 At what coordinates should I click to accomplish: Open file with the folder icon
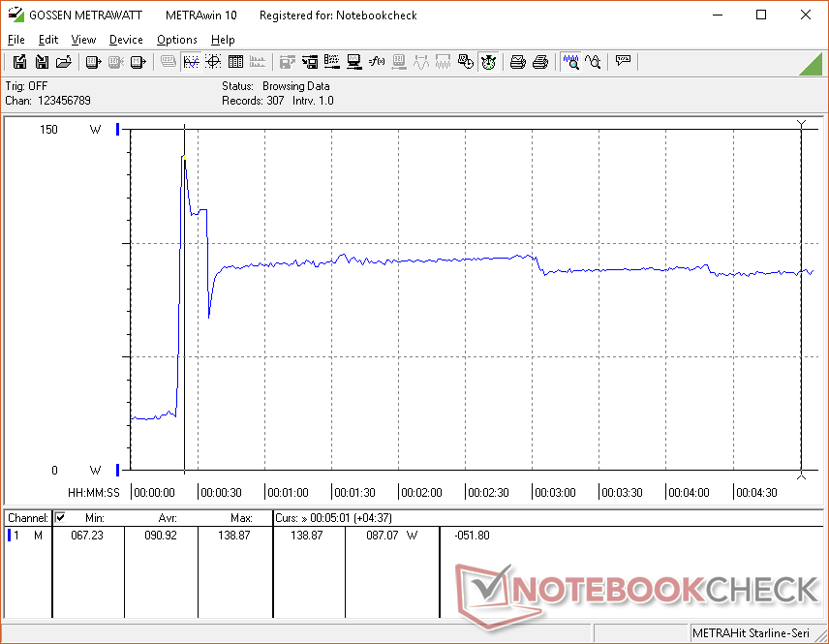pyautogui.click(x=64, y=62)
